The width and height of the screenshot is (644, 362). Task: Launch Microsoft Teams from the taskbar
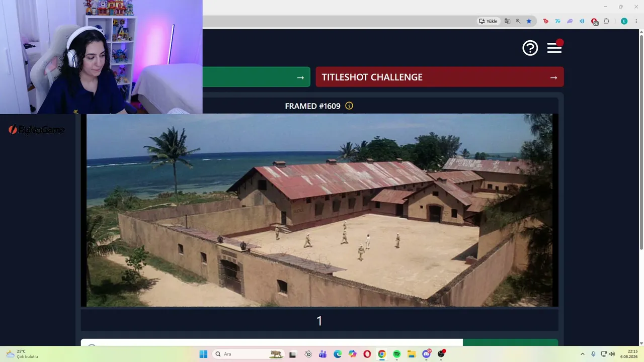point(323,354)
